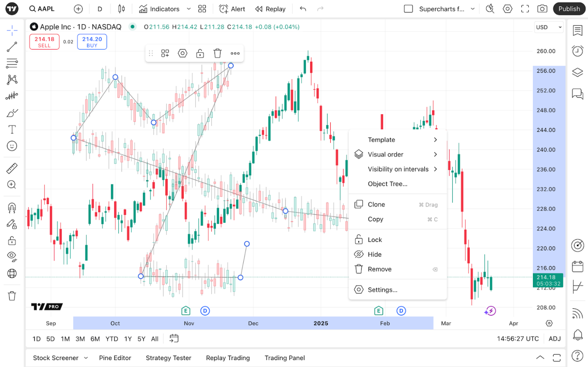Screen dimensions: 588x367
Task: Expand the Visual order submenu
Action: (x=398, y=154)
